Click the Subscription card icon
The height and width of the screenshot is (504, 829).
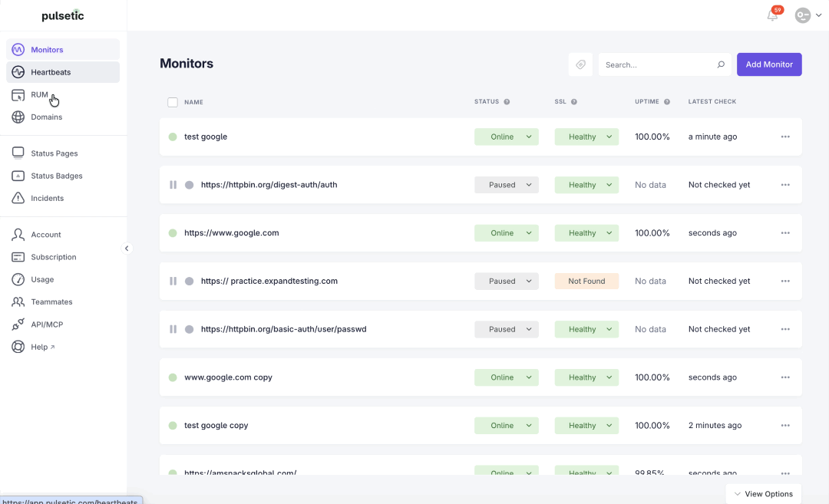pyautogui.click(x=18, y=257)
